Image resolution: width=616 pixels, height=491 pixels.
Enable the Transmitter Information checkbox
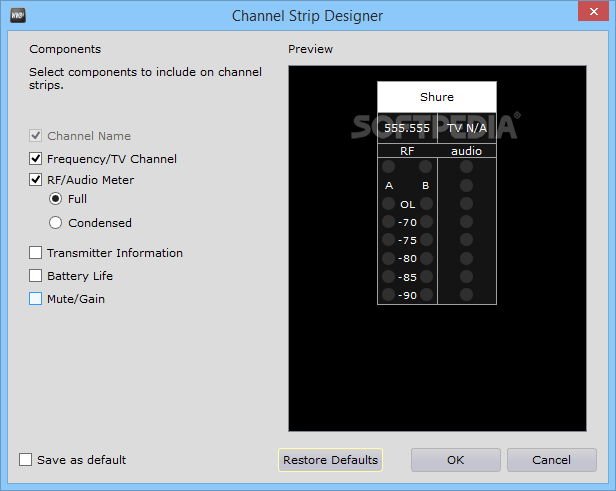35,253
